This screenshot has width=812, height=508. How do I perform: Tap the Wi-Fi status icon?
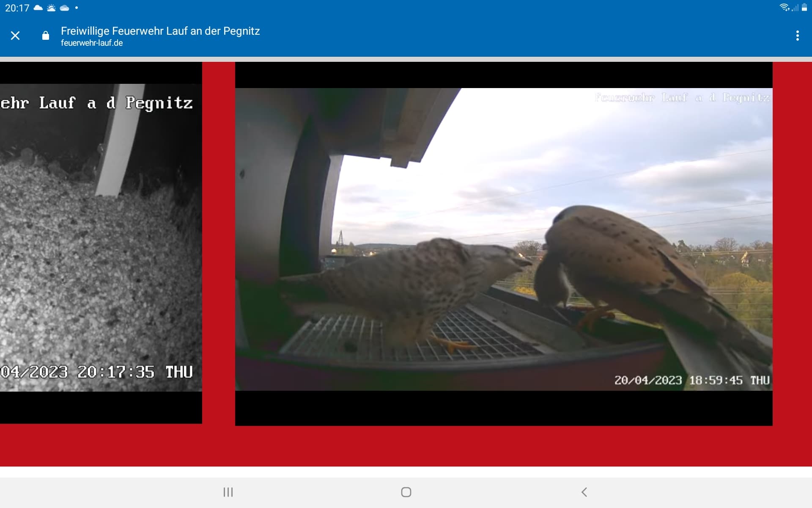(785, 8)
